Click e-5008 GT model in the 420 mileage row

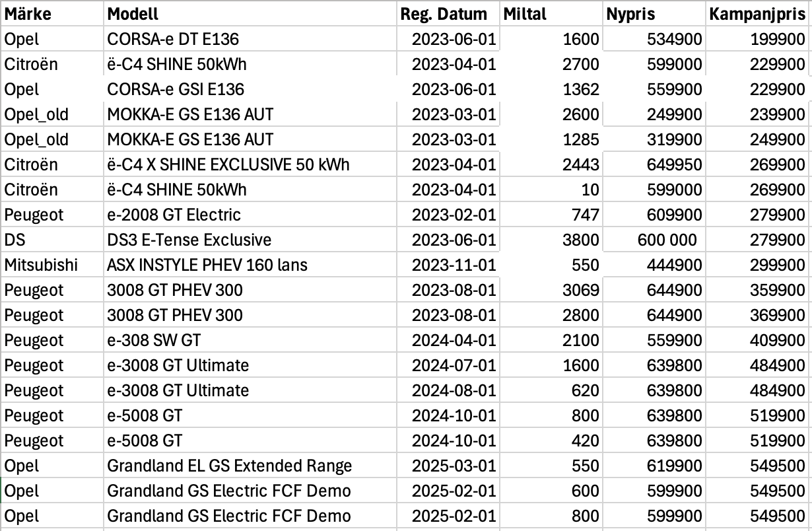coord(250,441)
